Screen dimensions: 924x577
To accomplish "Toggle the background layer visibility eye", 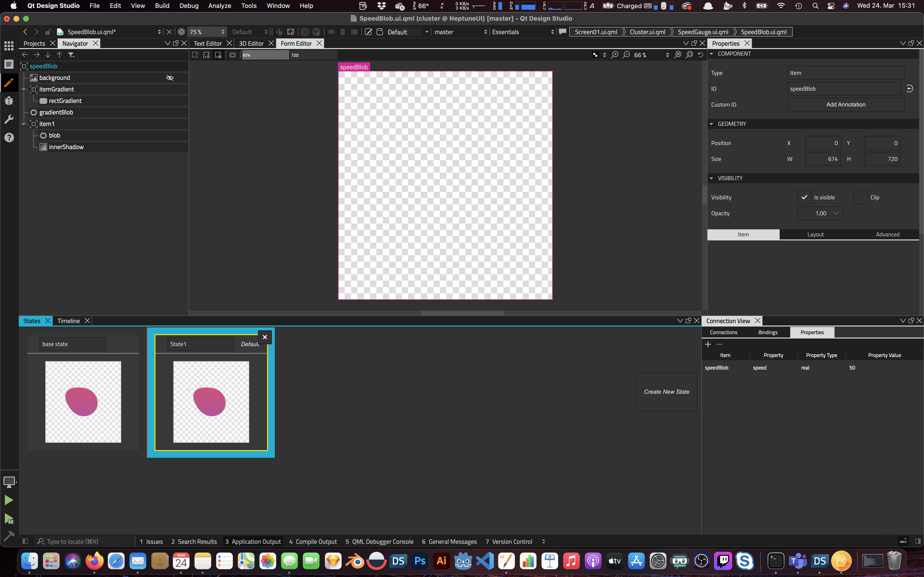I will tap(170, 78).
